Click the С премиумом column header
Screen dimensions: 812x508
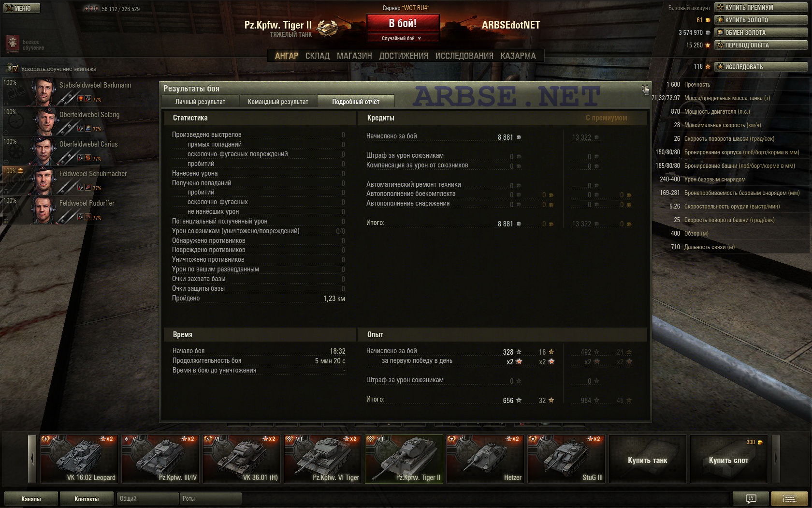click(606, 118)
